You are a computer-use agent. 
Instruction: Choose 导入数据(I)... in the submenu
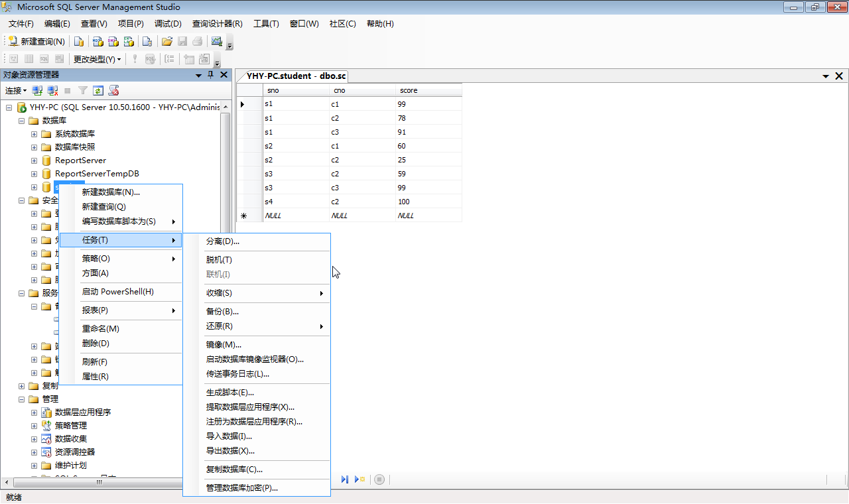257,436
